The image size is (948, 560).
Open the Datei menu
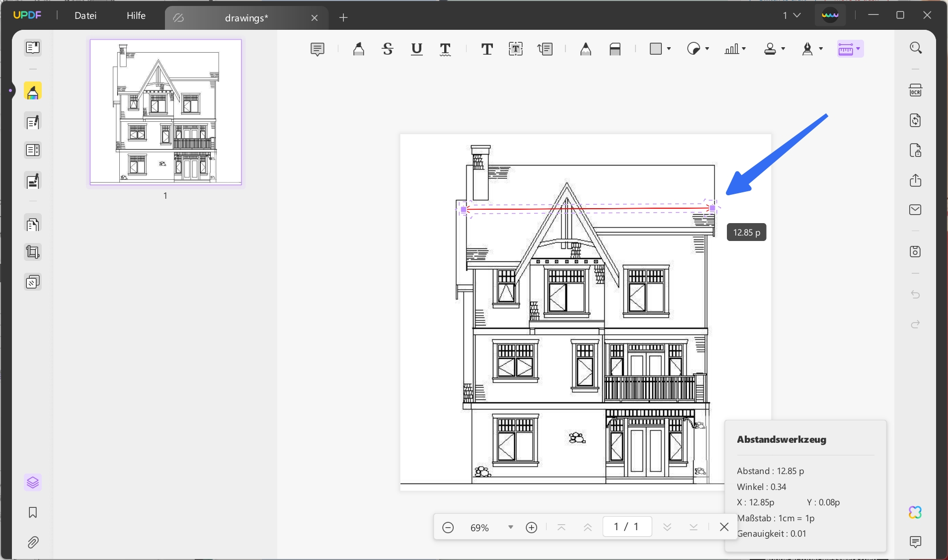coord(85,15)
